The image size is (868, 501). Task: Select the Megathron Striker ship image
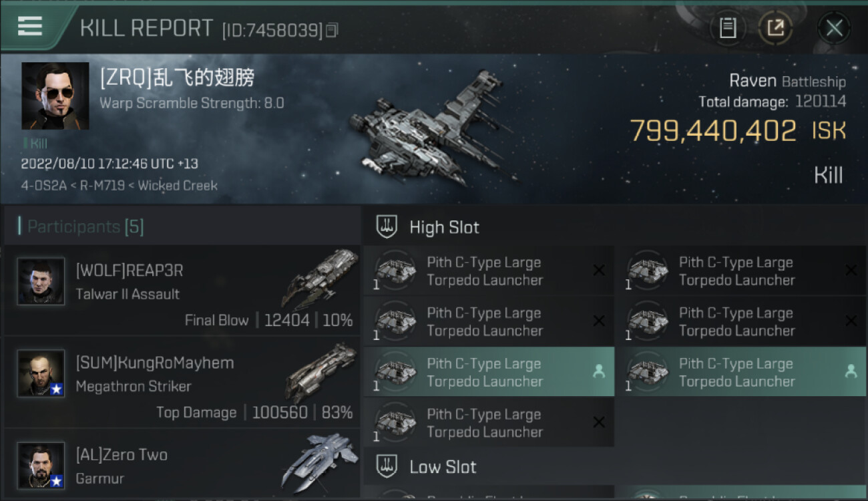[321, 371]
